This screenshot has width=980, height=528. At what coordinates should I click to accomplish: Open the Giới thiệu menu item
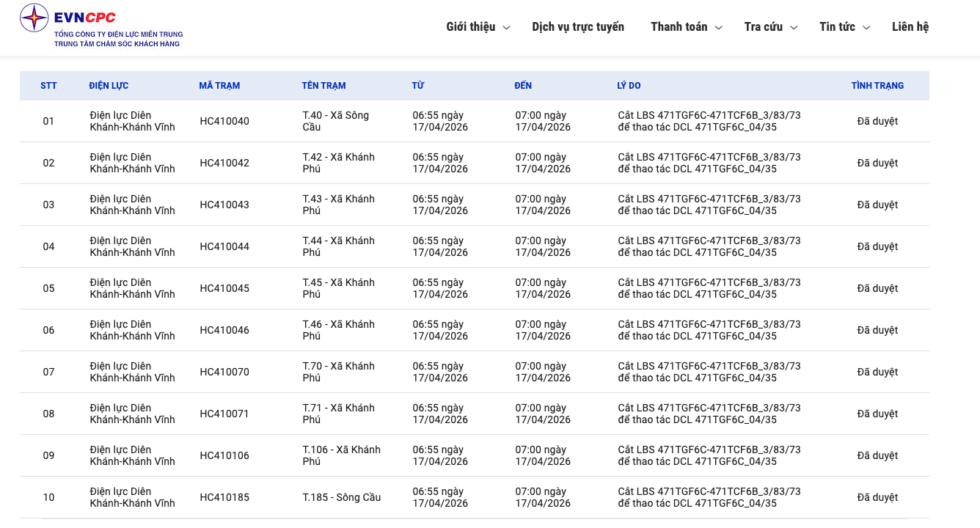(470, 27)
